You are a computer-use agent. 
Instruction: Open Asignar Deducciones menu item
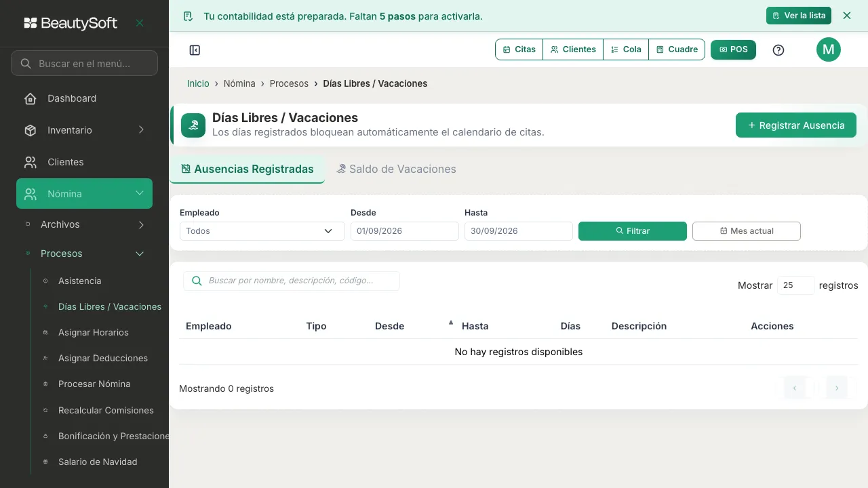click(x=103, y=359)
